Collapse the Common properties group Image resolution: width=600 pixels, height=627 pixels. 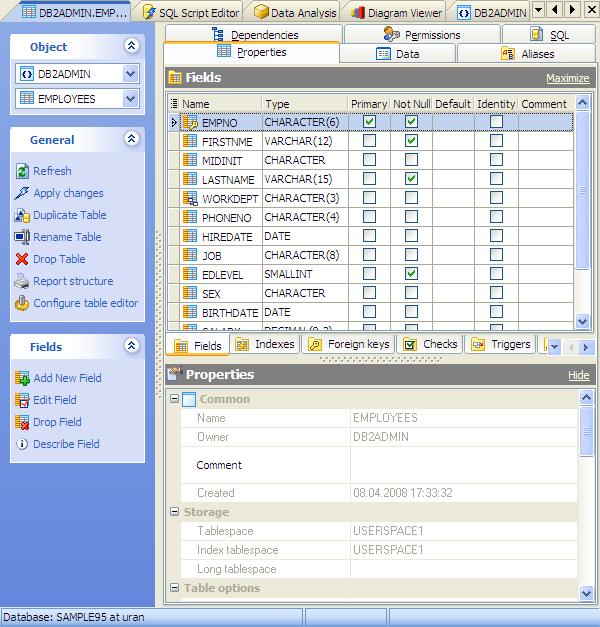tap(174, 398)
